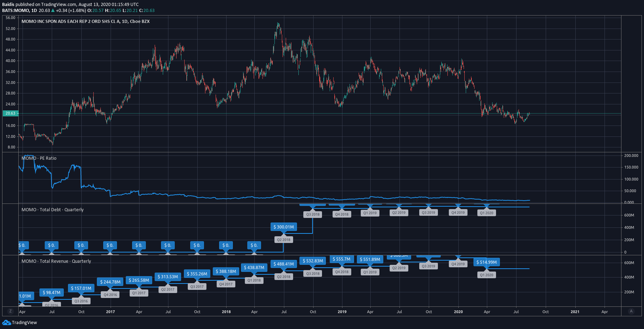Click the 2020 year label on time axis
Screen dimensions: 644x329
[x=458, y=312]
